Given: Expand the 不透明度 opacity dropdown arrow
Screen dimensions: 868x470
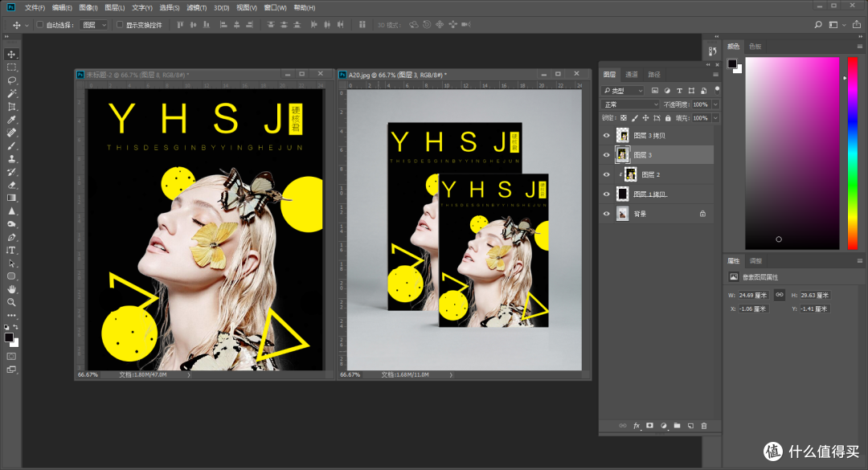Looking at the screenshot, I should 715,104.
